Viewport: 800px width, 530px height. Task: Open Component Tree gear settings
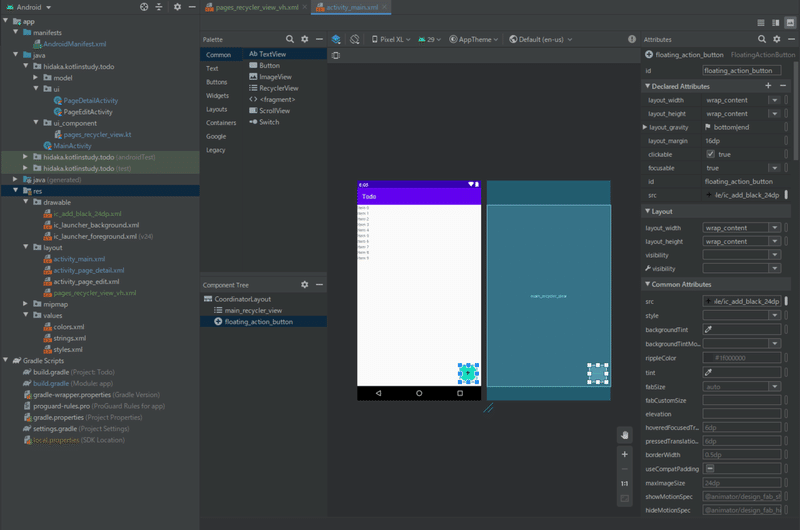(305, 285)
